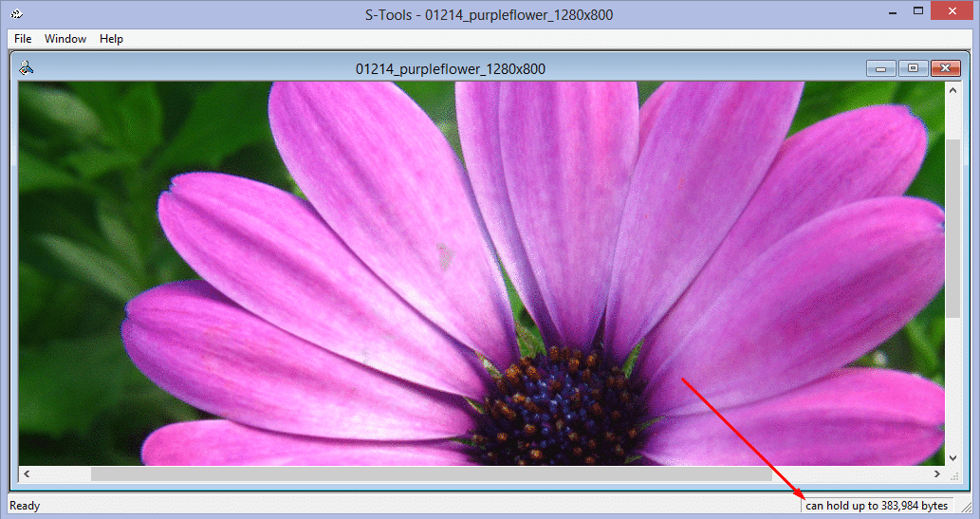Minimize the S-Tools main window
980x519 pixels.
(895, 11)
